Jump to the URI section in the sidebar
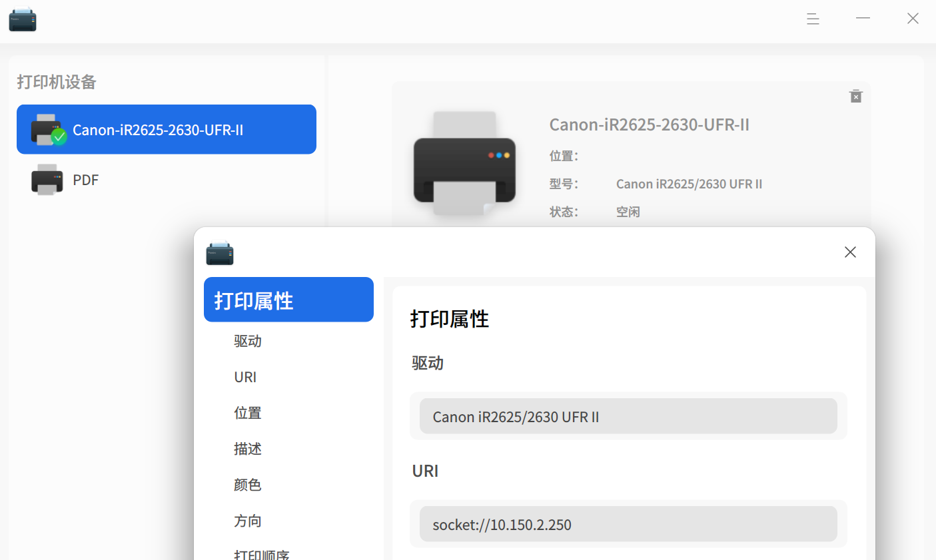This screenshot has height=560, width=936. pyautogui.click(x=245, y=377)
